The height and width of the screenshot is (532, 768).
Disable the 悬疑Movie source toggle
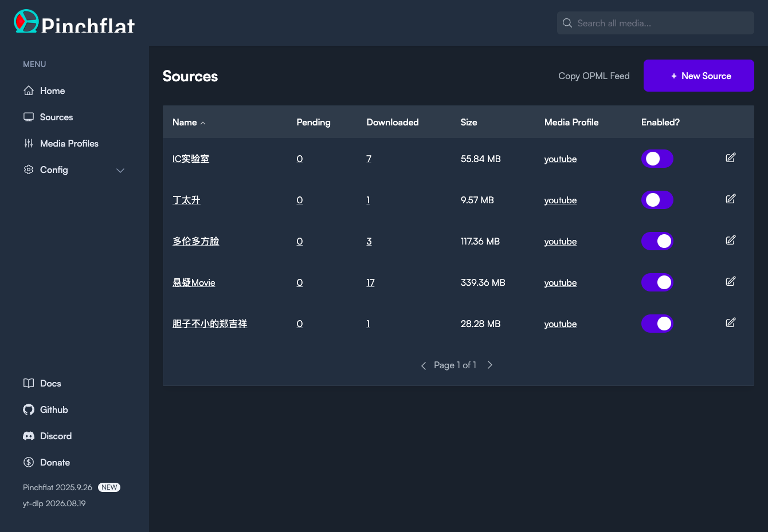pyautogui.click(x=657, y=282)
